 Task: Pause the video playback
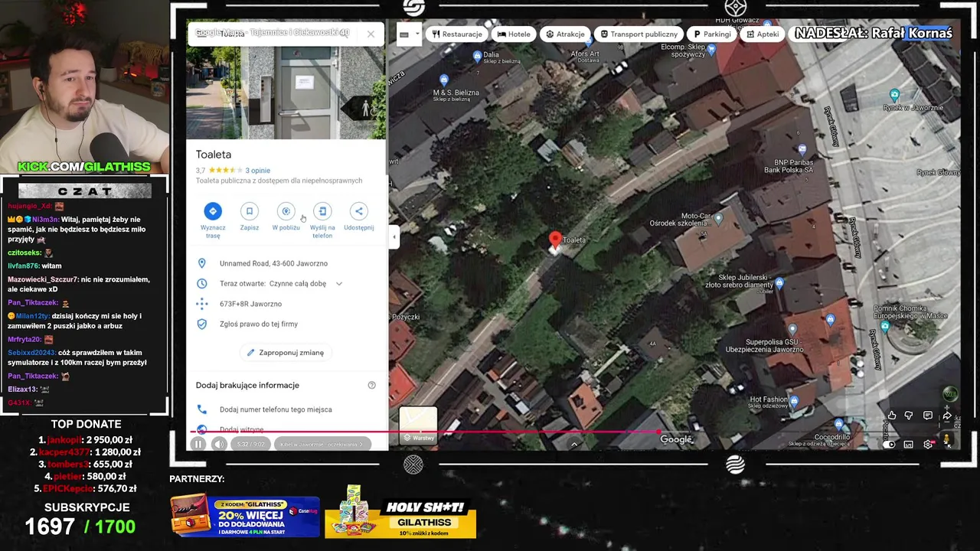tap(198, 444)
